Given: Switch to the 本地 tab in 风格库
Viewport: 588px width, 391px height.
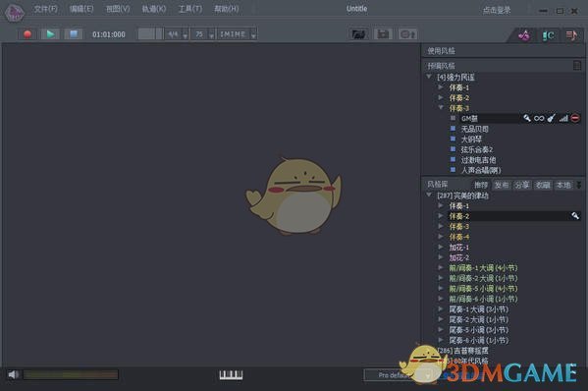Looking at the screenshot, I should pyautogui.click(x=563, y=185).
